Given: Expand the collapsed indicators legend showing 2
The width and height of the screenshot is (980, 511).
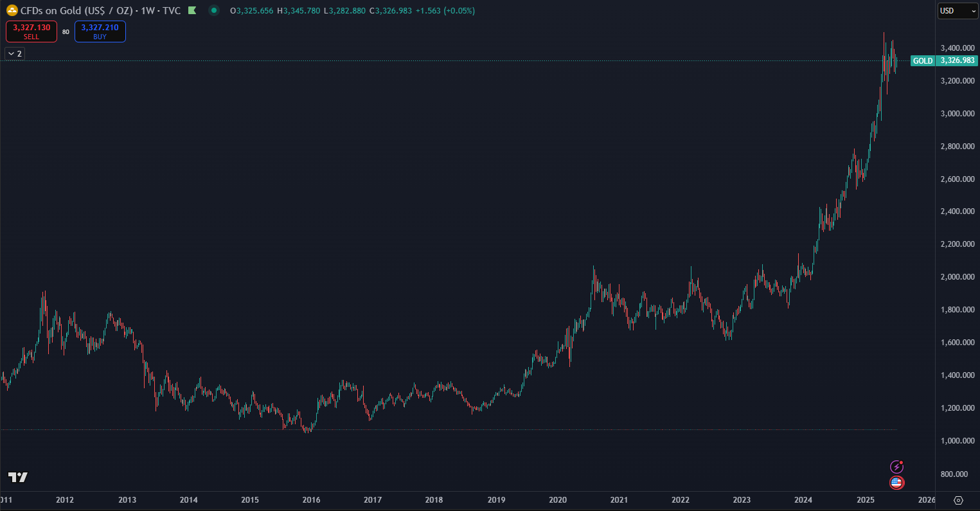Looking at the screenshot, I should click(x=15, y=53).
